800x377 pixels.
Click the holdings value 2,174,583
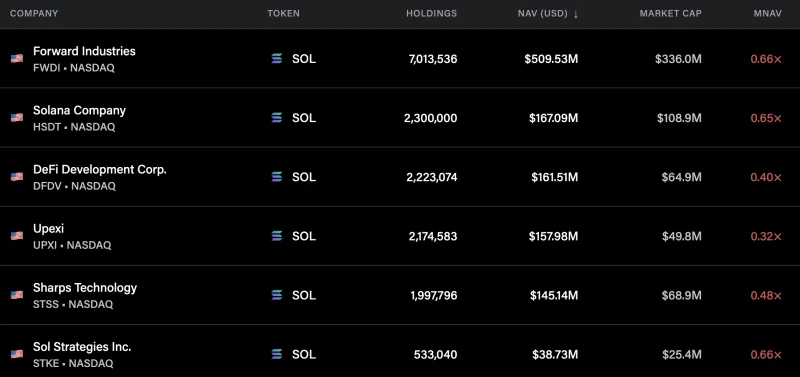coord(433,237)
